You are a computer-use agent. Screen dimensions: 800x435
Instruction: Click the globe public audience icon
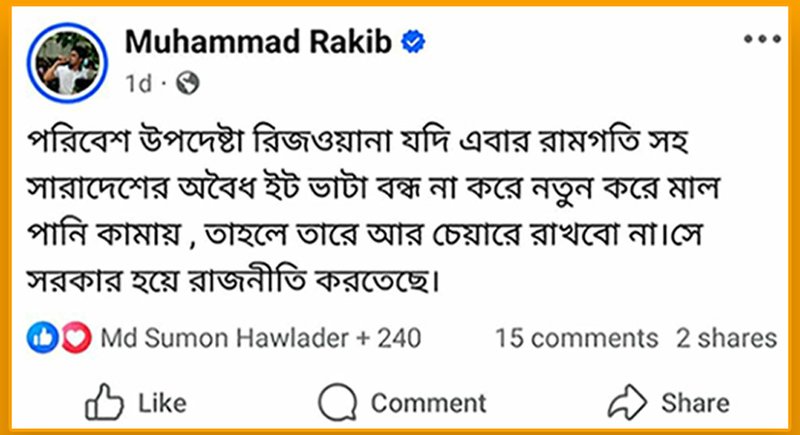[x=186, y=85]
